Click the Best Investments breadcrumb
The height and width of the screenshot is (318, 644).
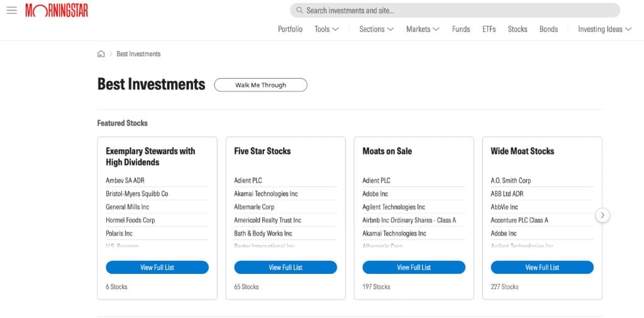pos(138,54)
